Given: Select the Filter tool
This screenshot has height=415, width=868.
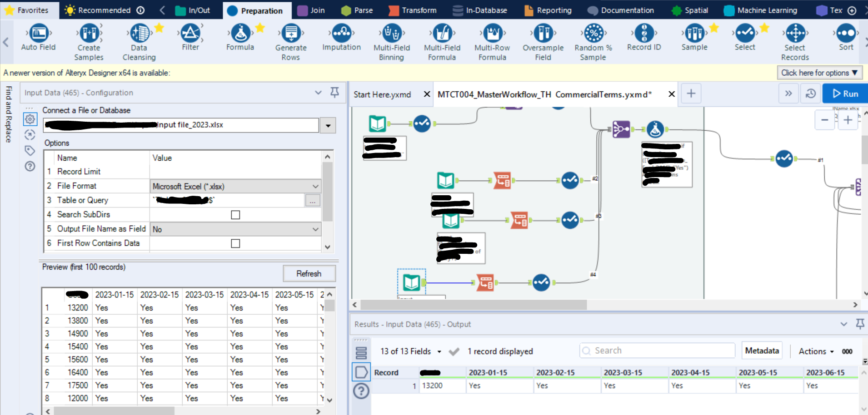Looking at the screenshot, I should coord(190,39).
